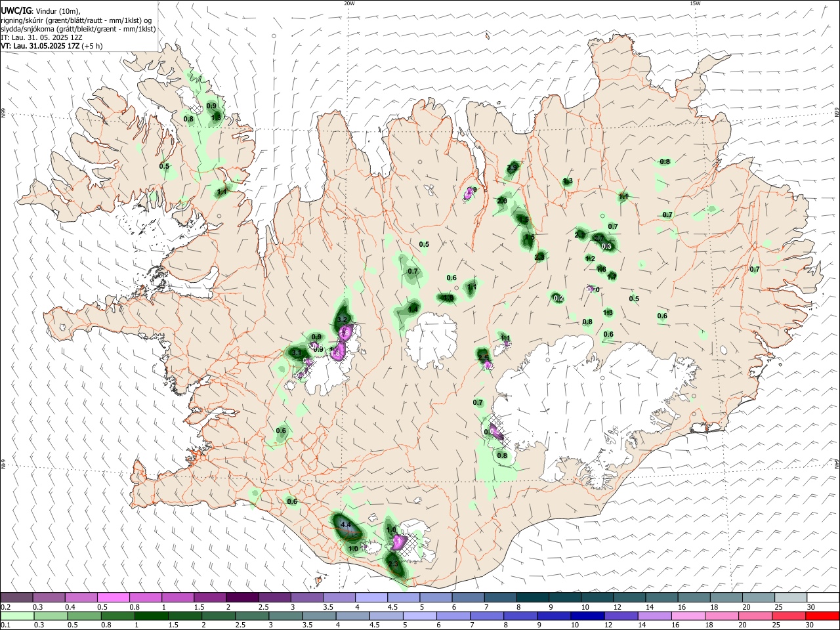
Task: Click the '1.7' precipitation value on the map
Action: pyautogui.click(x=612, y=277)
